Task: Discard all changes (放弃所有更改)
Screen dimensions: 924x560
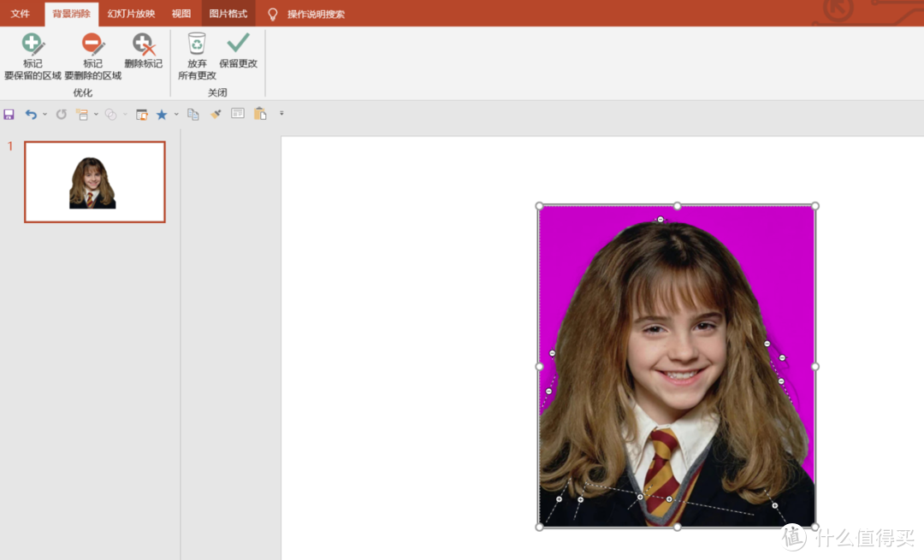Action: (197, 56)
